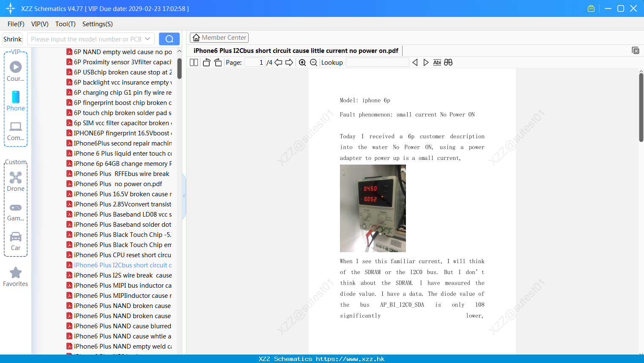Open 'iPhone 6p 64GB change memory' file
The height and width of the screenshot is (363, 644).
(x=119, y=164)
